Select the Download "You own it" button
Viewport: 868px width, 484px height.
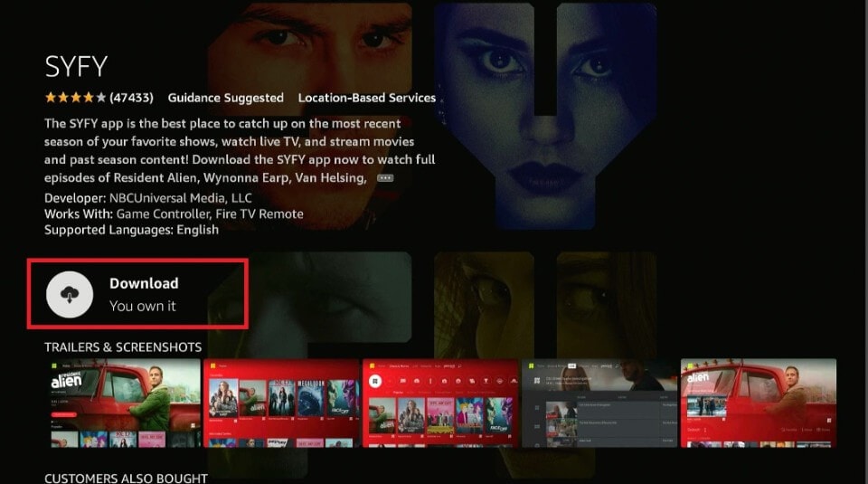pyautogui.click(x=137, y=293)
